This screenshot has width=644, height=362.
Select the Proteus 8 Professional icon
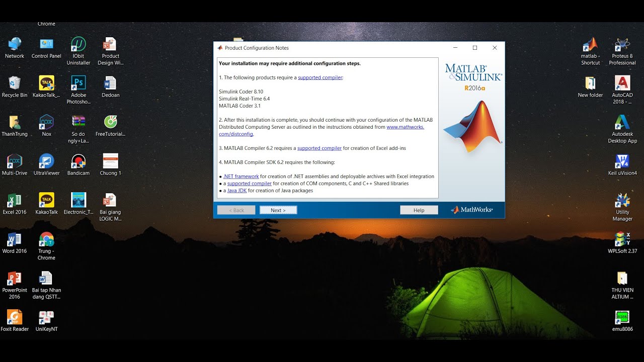coord(622,51)
